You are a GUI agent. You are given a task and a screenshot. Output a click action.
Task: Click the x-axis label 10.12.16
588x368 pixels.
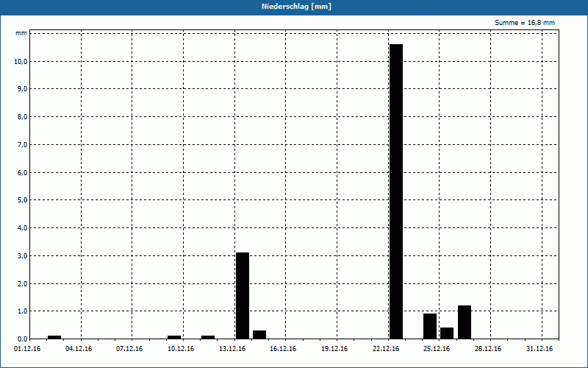pos(181,349)
